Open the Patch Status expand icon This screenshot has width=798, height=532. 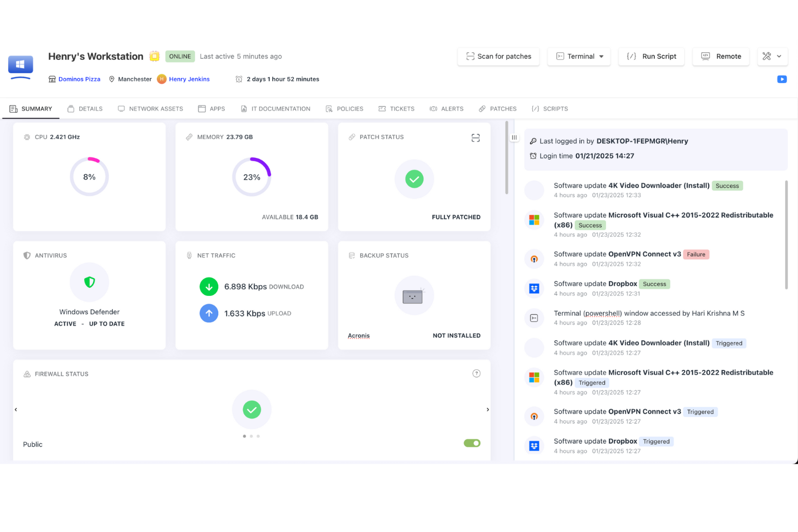pyautogui.click(x=475, y=137)
